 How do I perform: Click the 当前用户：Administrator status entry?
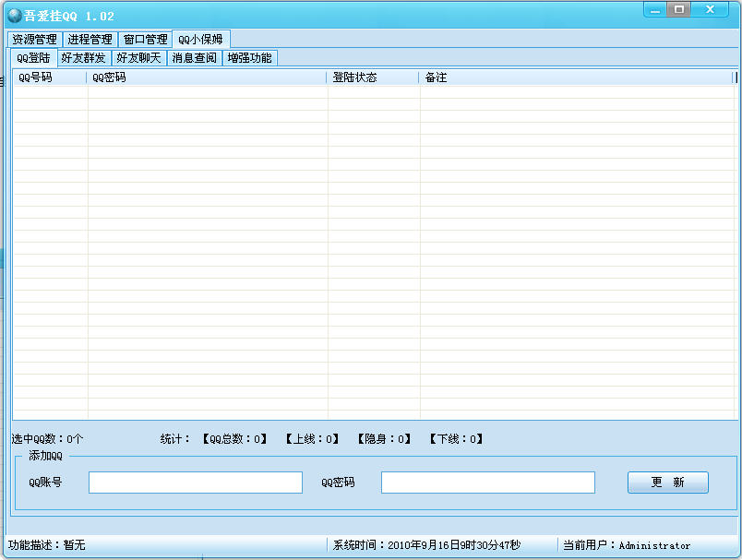tap(626, 545)
